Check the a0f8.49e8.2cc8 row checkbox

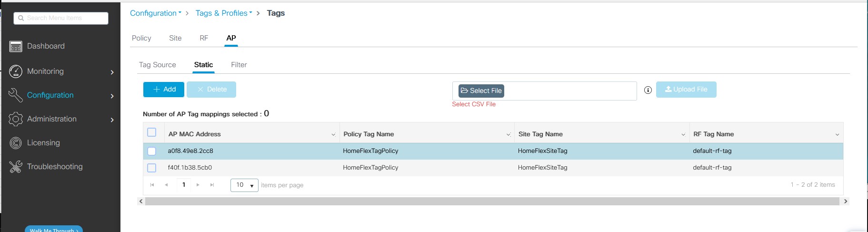(152, 151)
